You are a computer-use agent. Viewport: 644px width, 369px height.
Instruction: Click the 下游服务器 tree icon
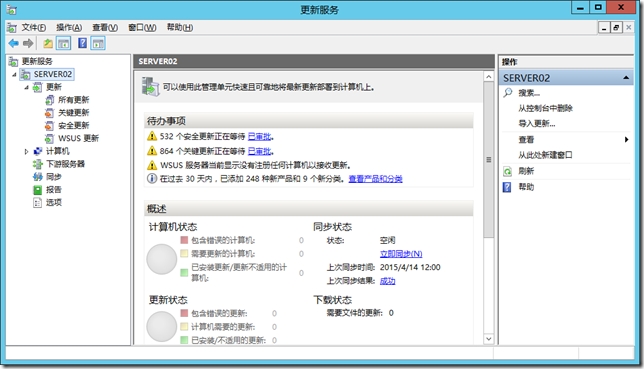pyautogui.click(x=37, y=164)
